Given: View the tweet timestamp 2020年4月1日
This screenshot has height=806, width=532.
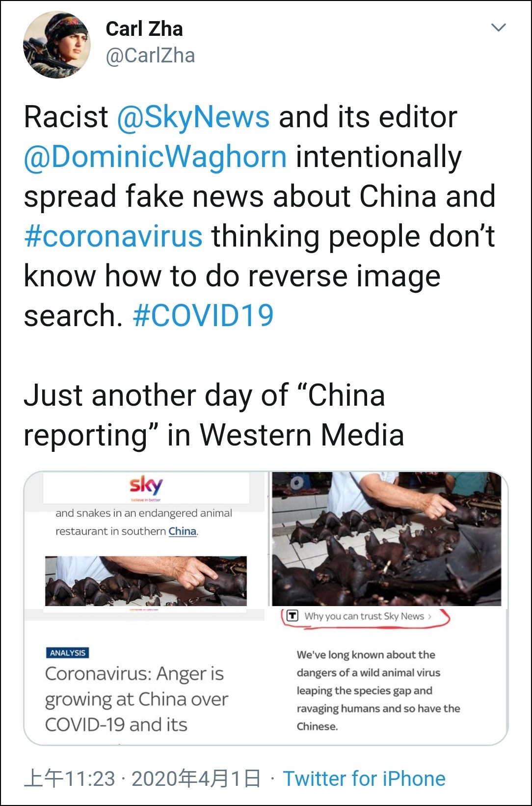Looking at the screenshot, I should pyautogui.click(x=196, y=778).
